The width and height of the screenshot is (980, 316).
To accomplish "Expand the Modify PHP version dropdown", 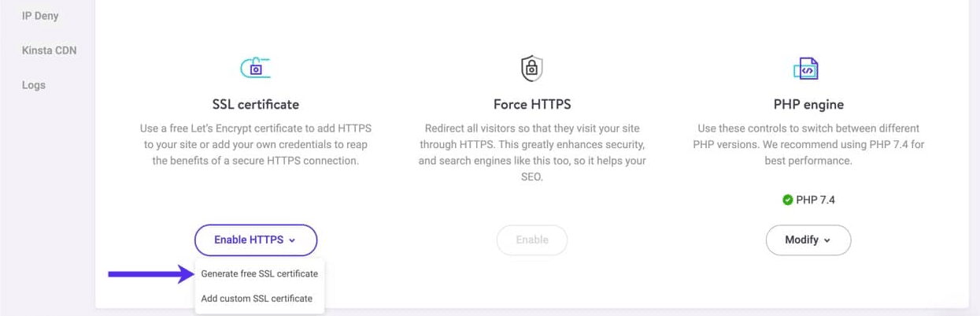I will coord(808,240).
